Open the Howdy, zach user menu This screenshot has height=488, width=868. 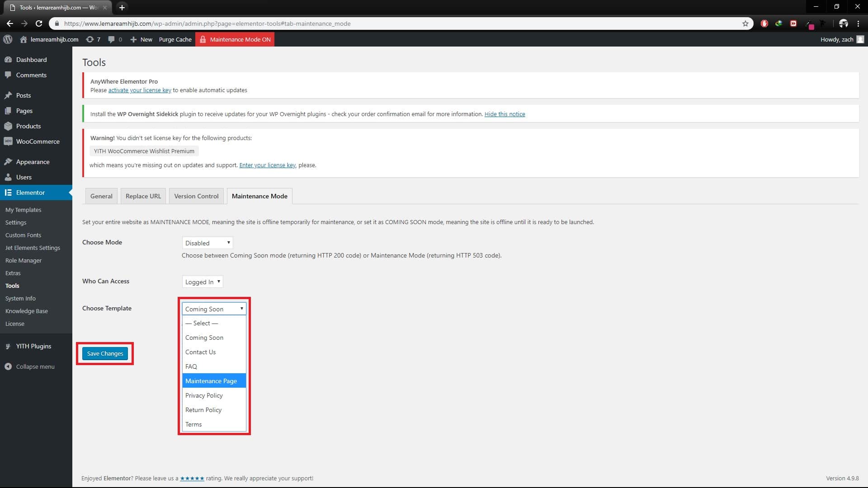click(x=842, y=39)
